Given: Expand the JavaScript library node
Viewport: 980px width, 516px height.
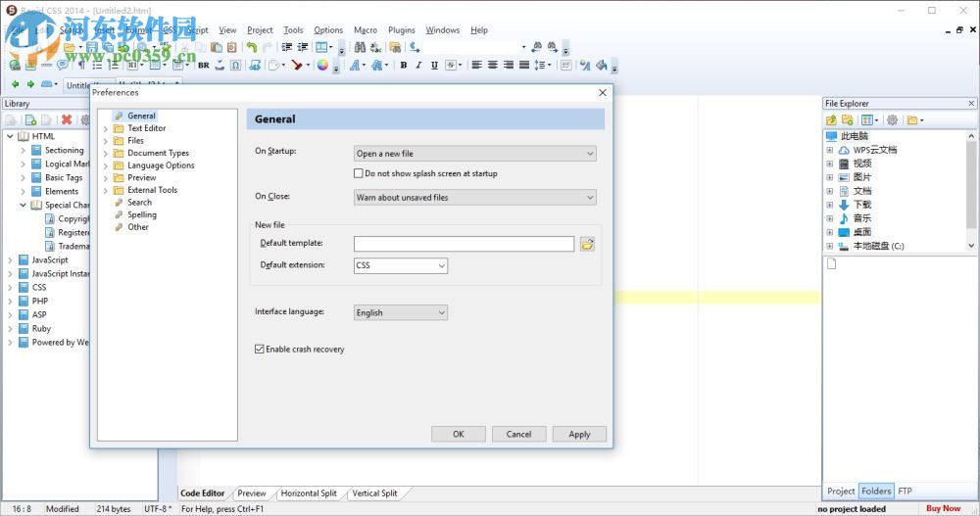Looking at the screenshot, I should tap(10, 259).
